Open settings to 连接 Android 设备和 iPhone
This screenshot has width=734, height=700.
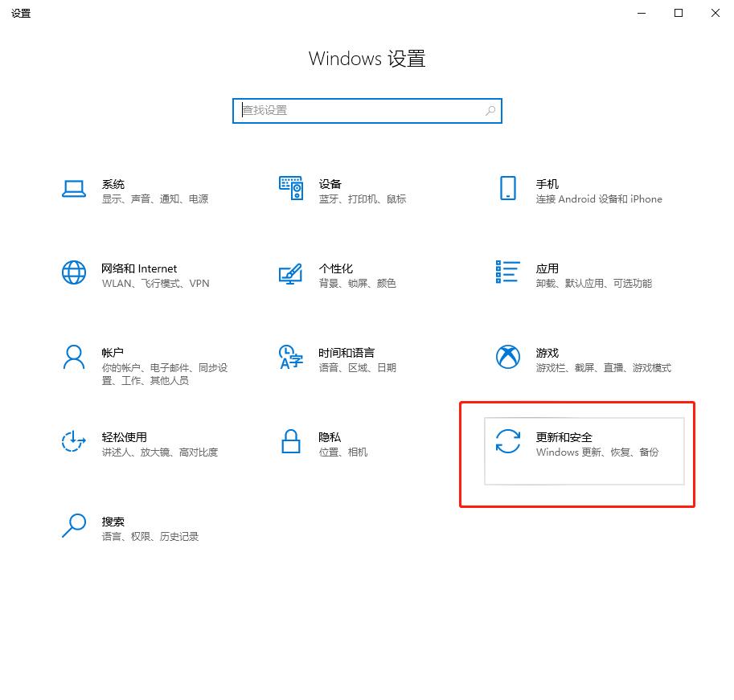coord(598,199)
